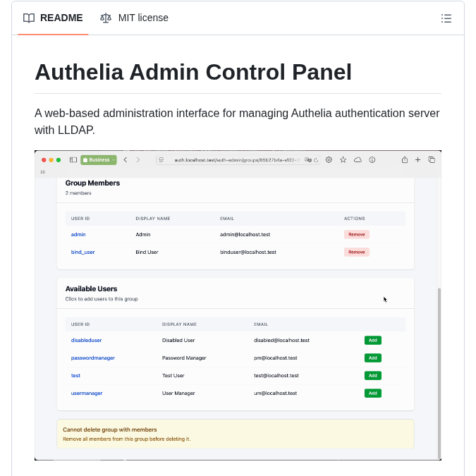Open the Business profile dropdown

coord(99,159)
